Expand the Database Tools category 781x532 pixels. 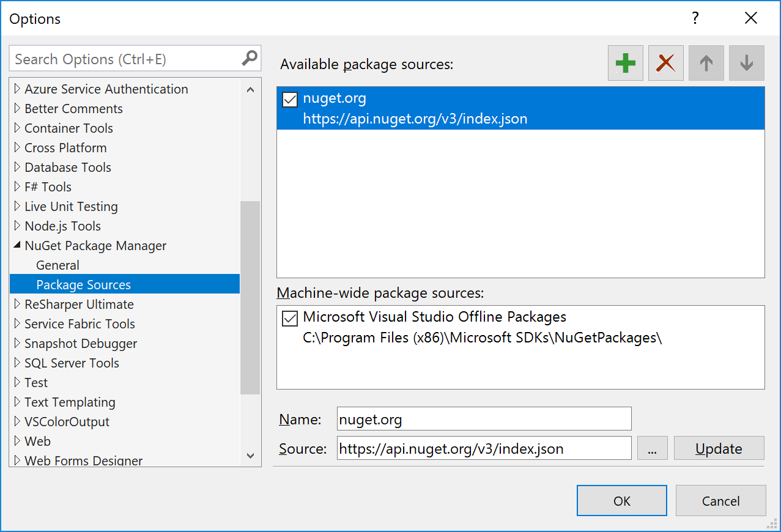[17, 167]
